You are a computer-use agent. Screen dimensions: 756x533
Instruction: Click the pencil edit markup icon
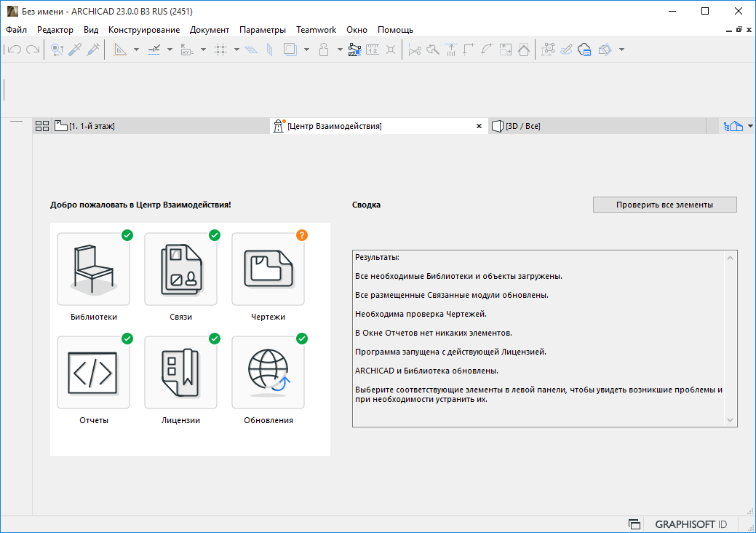[566, 50]
